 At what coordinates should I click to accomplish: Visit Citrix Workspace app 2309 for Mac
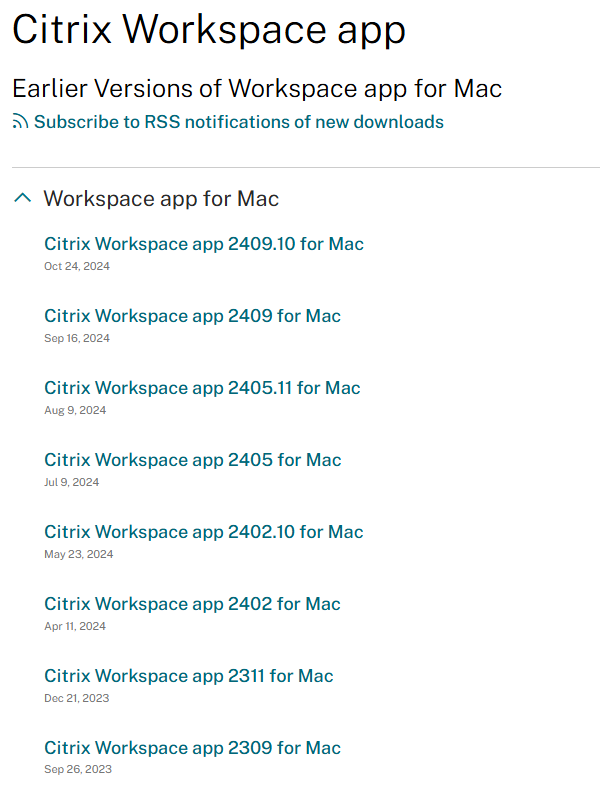click(192, 748)
